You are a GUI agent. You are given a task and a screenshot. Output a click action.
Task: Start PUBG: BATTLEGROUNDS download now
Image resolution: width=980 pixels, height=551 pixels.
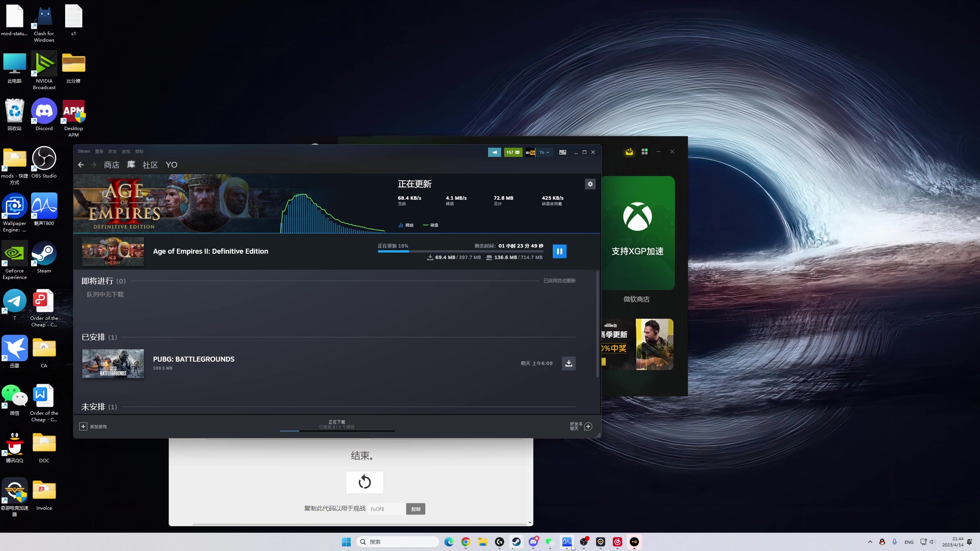[x=568, y=363]
